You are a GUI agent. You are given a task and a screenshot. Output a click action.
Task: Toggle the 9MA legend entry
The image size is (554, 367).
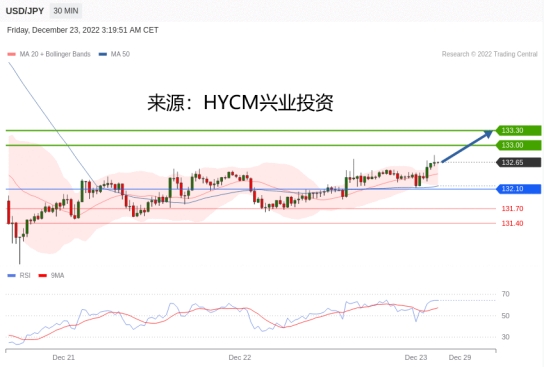[x=52, y=276]
